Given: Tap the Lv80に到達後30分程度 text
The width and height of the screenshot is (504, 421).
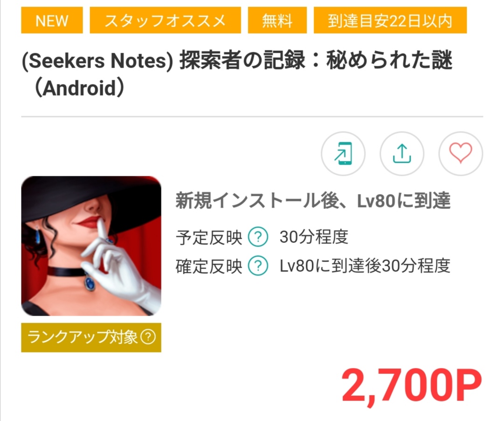Looking at the screenshot, I should 365,266.
